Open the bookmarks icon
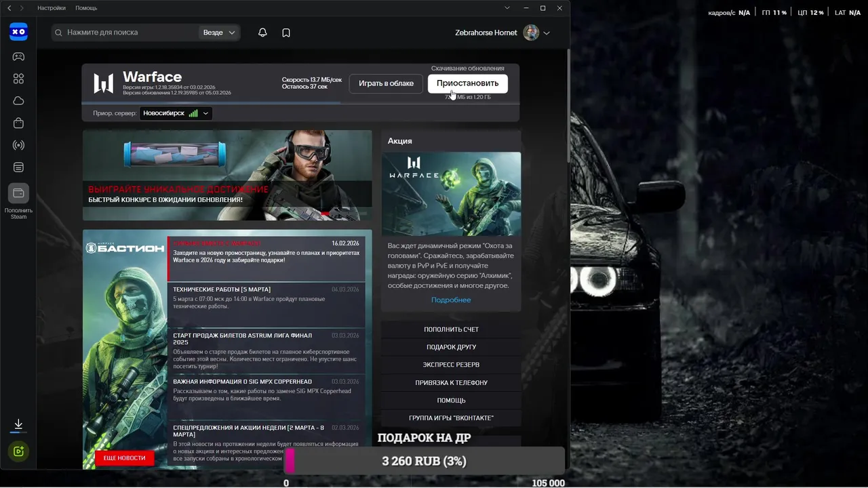This screenshot has height=488, width=868. [x=286, y=33]
